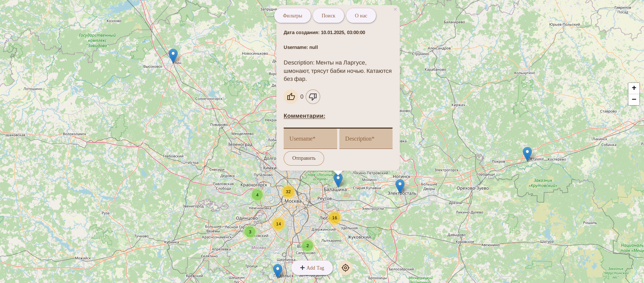Close the marker popup with the X
Viewport: 644px width, 283px height.
pyautogui.click(x=395, y=9)
